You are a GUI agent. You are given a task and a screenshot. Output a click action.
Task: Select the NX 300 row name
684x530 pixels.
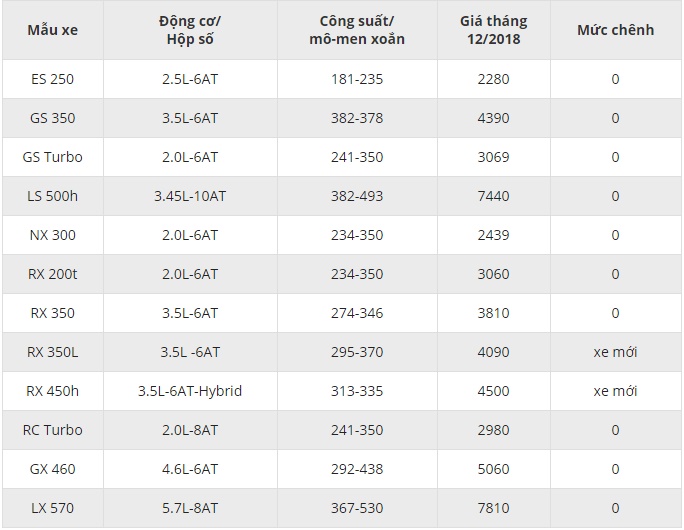(53, 235)
